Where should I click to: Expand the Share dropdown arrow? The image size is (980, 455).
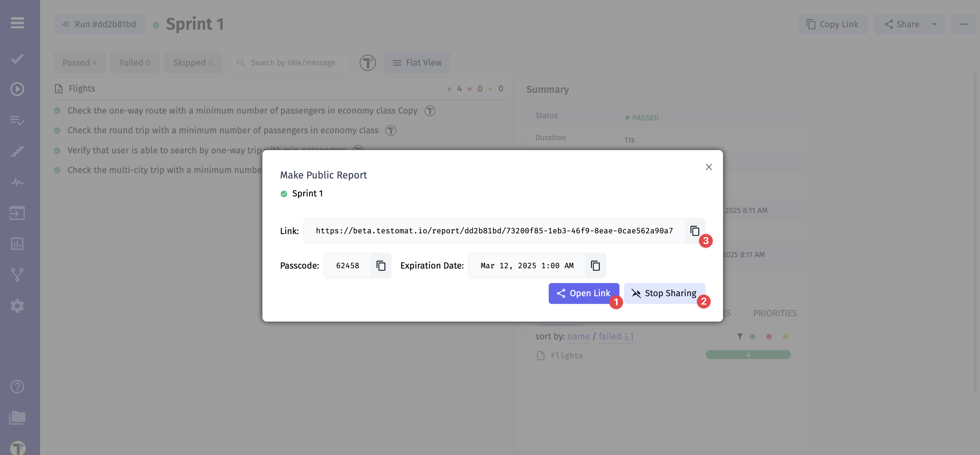[x=934, y=24]
